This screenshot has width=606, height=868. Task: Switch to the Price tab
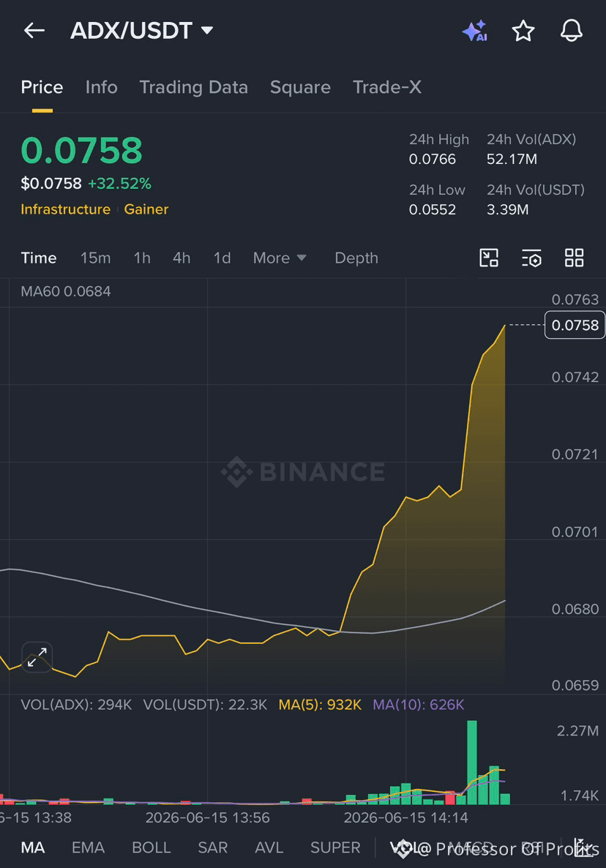[x=42, y=88]
